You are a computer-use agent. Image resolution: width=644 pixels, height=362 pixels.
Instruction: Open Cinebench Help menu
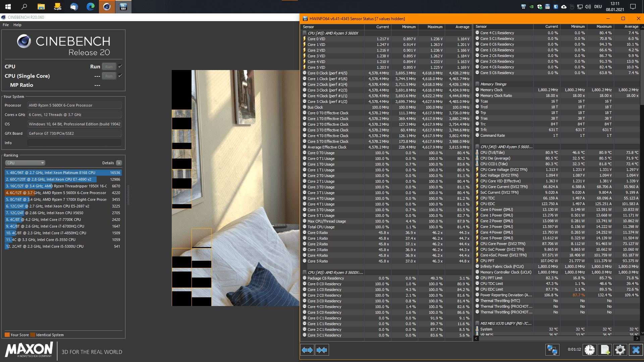17,25
